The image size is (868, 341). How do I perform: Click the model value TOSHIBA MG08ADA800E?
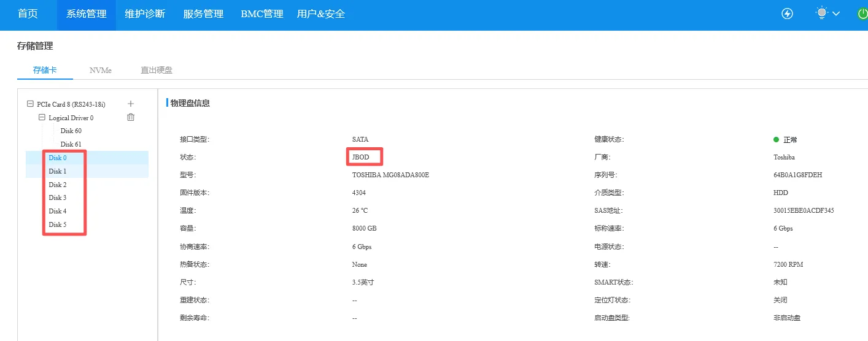[390, 175]
